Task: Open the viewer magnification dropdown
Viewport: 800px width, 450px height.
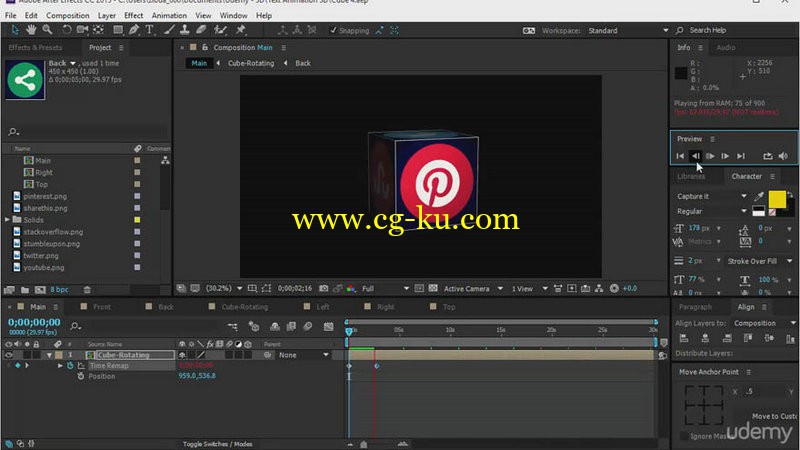Action: tap(223, 288)
